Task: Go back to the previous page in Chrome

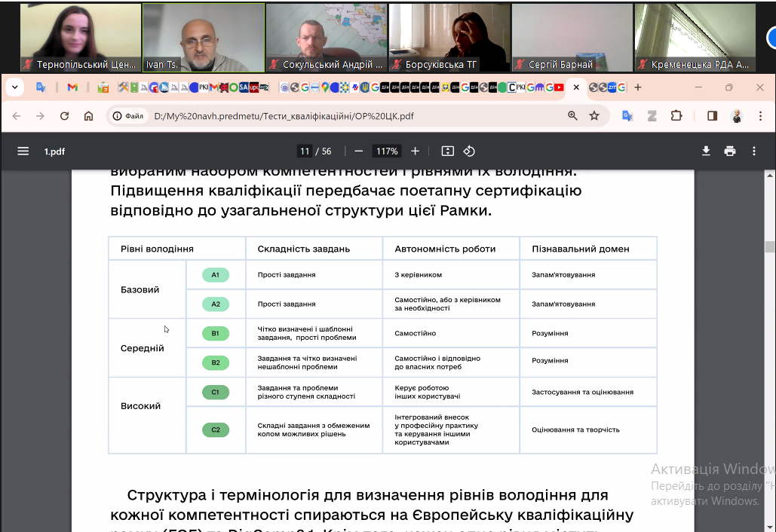Action: pyautogui.click(x=17, y=116)
